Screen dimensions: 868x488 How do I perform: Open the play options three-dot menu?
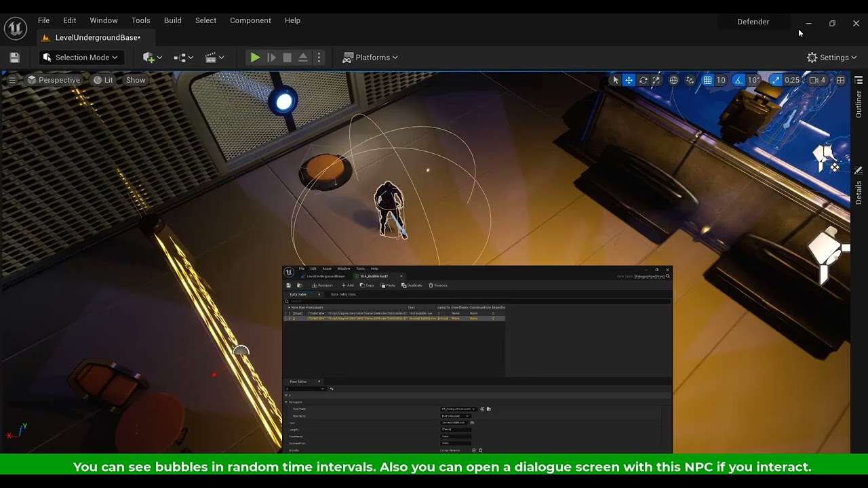pyautogui.click(x=319, y=58)
